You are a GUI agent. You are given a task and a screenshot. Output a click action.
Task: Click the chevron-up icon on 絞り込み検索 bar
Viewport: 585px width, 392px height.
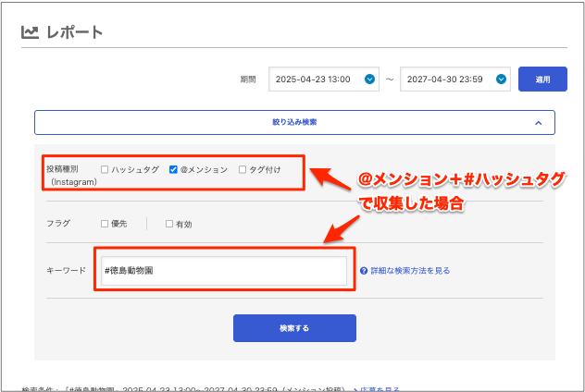pos(538,122)
